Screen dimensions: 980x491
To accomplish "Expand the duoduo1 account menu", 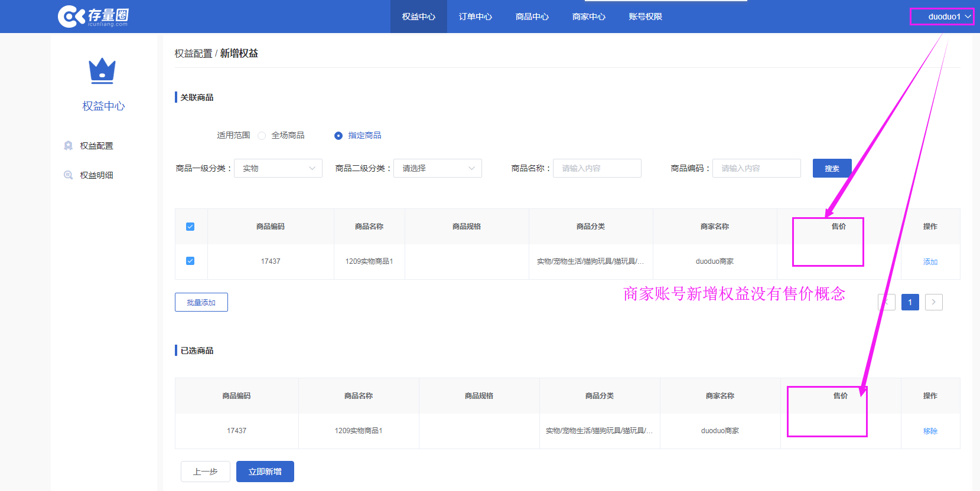I will click(x=949, y=17).
